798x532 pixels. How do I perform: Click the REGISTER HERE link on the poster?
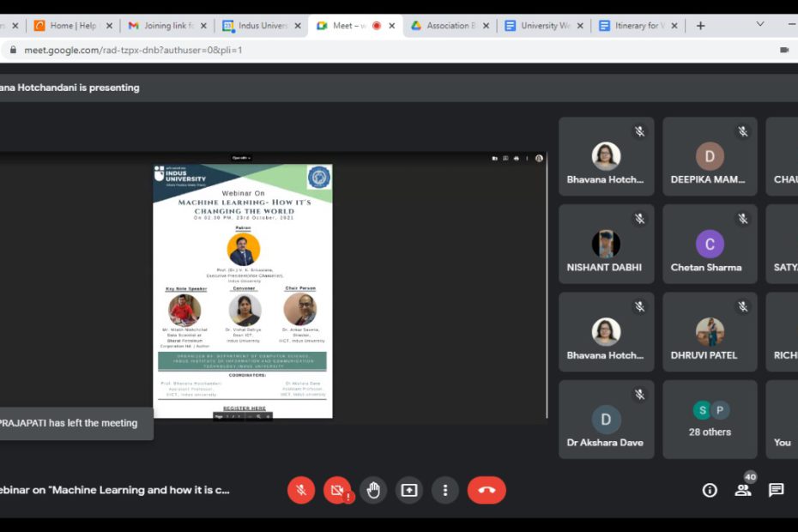[245, 408]
